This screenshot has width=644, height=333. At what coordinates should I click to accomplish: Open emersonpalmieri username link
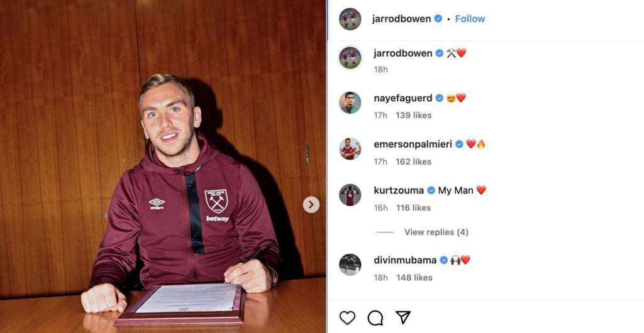click(413, 144)
